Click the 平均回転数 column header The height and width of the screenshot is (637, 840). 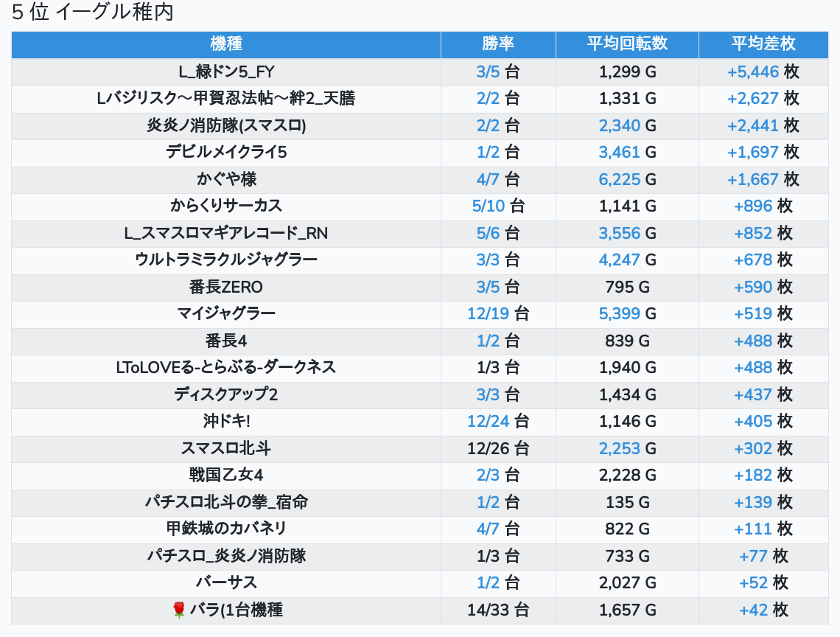627,43
